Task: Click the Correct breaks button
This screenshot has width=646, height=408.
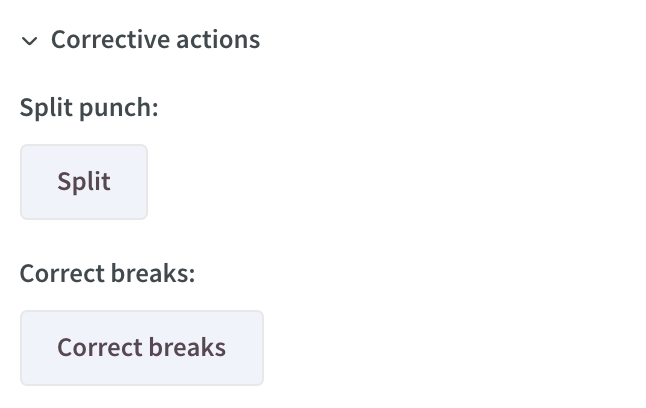Action: pos(142,348)
